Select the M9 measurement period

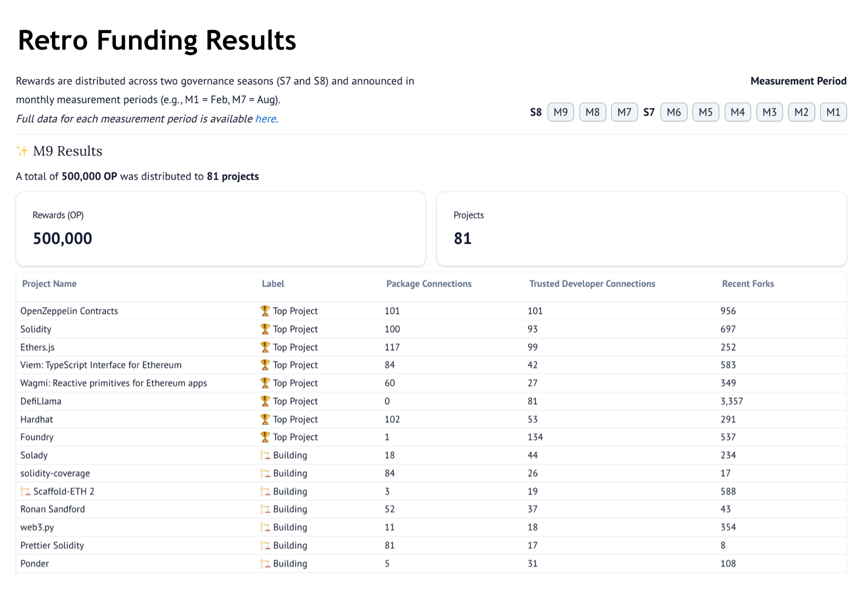click(x=560, y=112)
